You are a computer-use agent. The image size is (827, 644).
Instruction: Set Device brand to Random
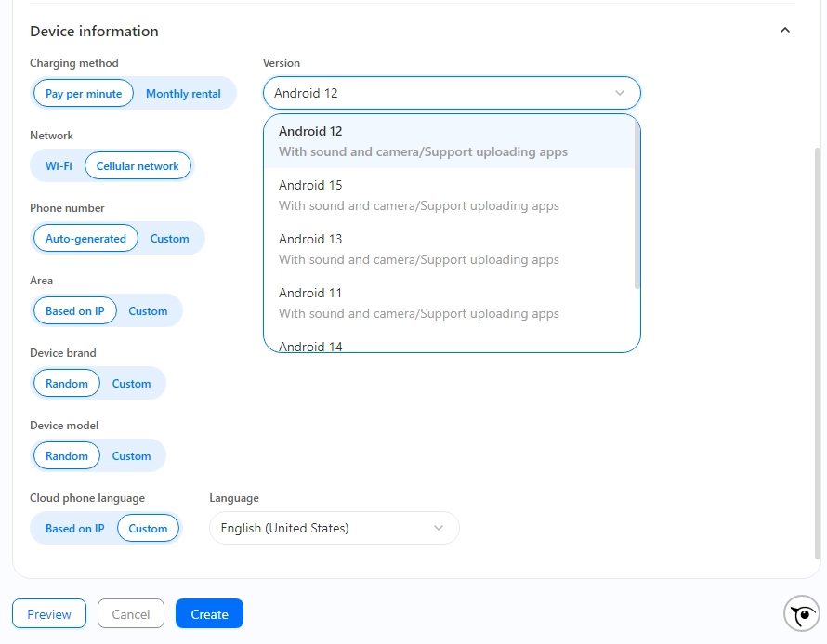click(66, 383)
